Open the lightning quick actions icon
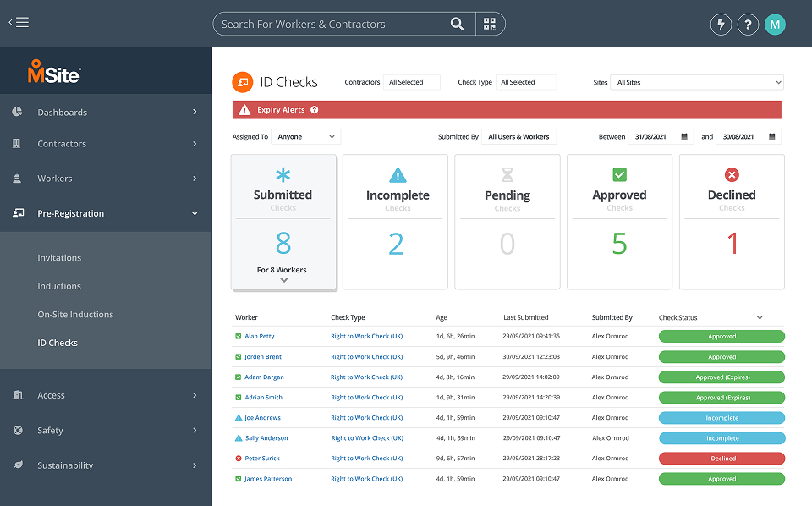812x506 pixels. (721, 25)
